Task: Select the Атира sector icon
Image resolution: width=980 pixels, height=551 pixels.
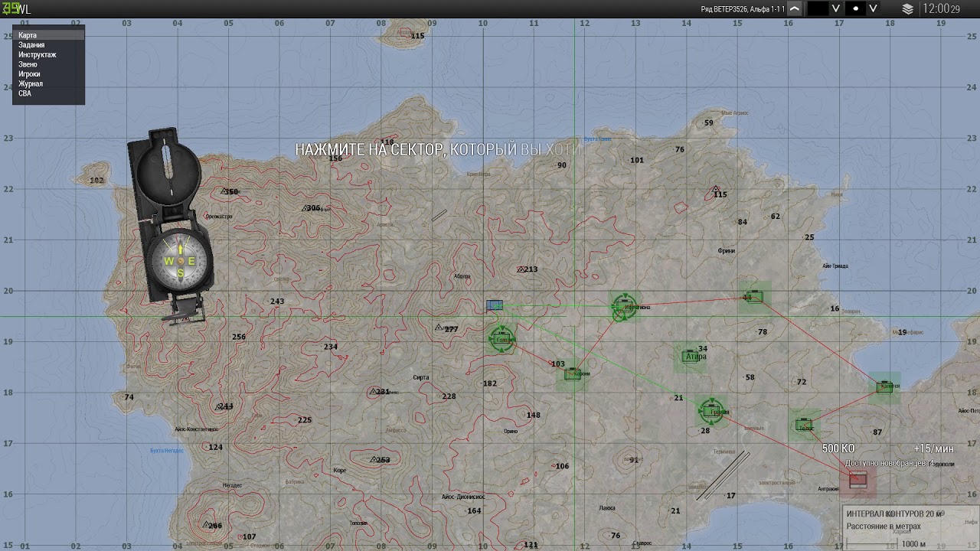Action: pos(691,356)
